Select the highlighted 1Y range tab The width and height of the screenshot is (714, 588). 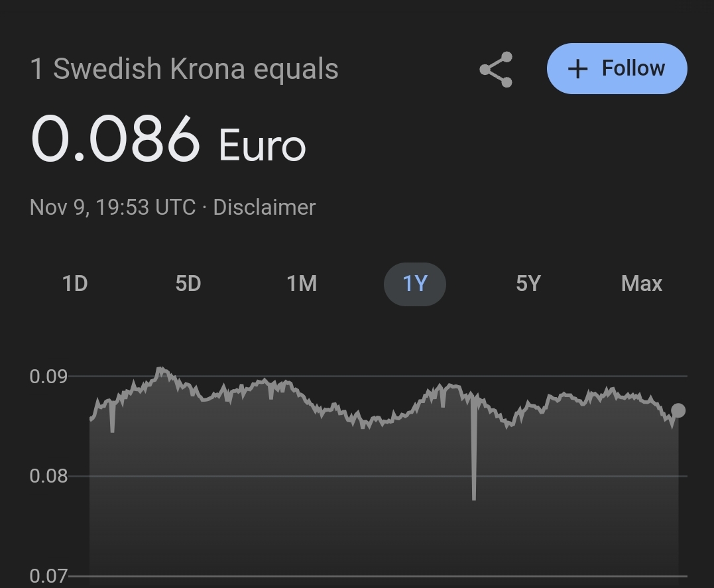click(415, 284)
